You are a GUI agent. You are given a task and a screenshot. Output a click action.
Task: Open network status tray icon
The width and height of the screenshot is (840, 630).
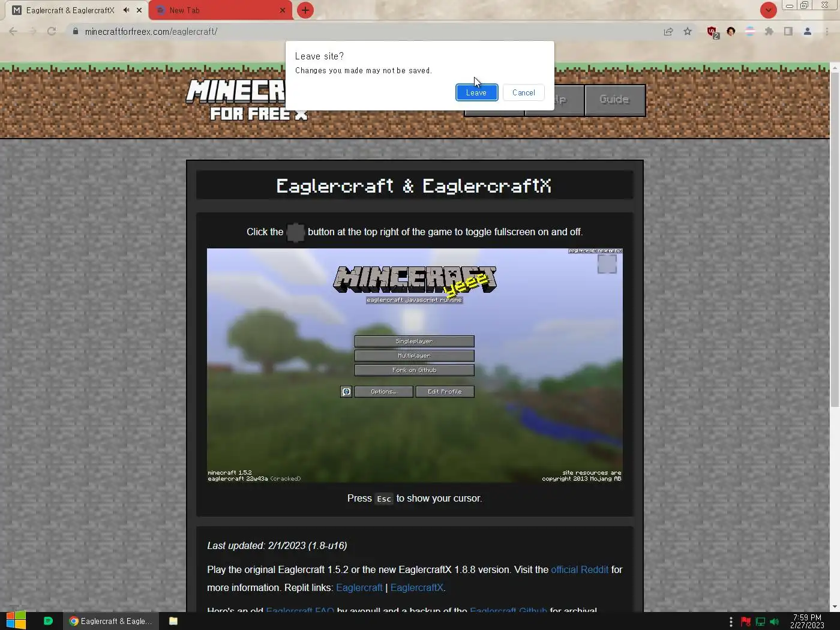760,622
